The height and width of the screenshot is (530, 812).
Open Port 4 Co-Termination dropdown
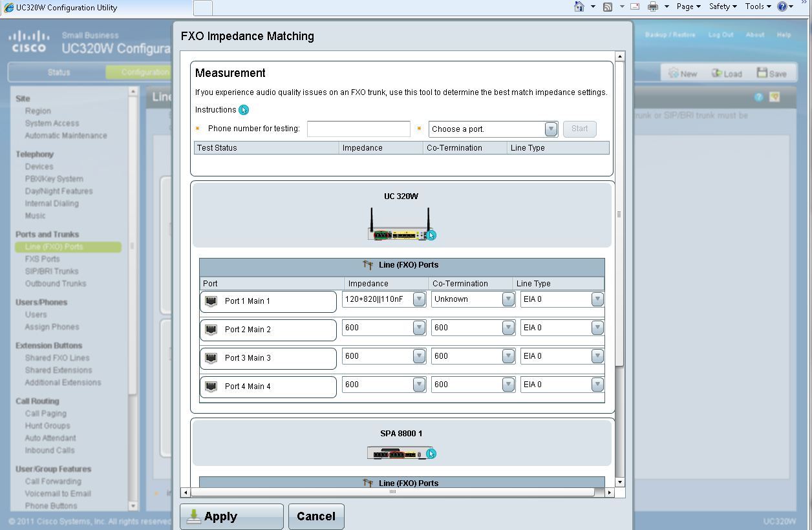point(508,385)
